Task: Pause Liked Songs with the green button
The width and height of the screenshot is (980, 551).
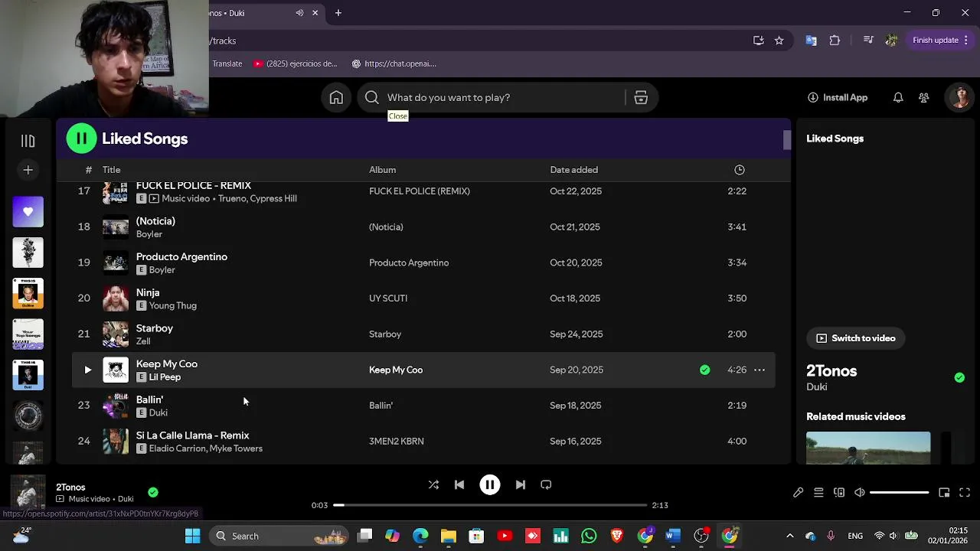Action: (x=81, y=139)
